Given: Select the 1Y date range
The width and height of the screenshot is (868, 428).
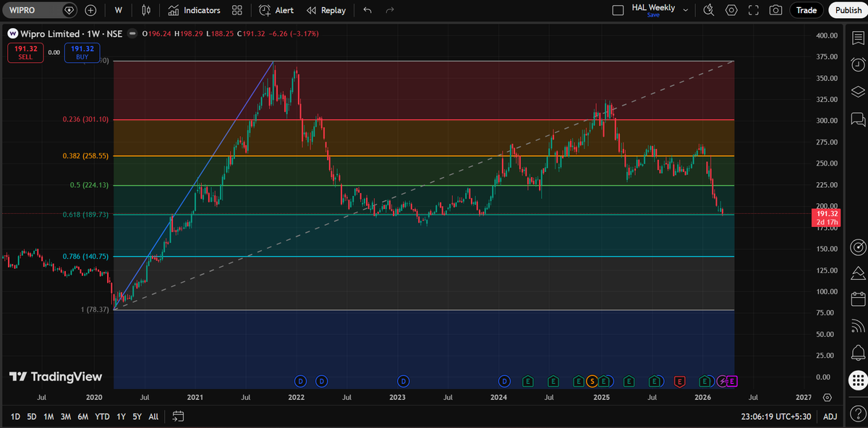Looking at the screenshot, I should click(121, 416).
